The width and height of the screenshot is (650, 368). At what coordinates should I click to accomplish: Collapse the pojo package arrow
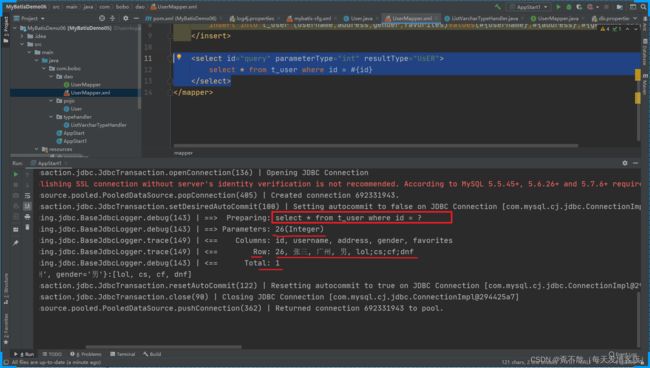click(51, 101)
